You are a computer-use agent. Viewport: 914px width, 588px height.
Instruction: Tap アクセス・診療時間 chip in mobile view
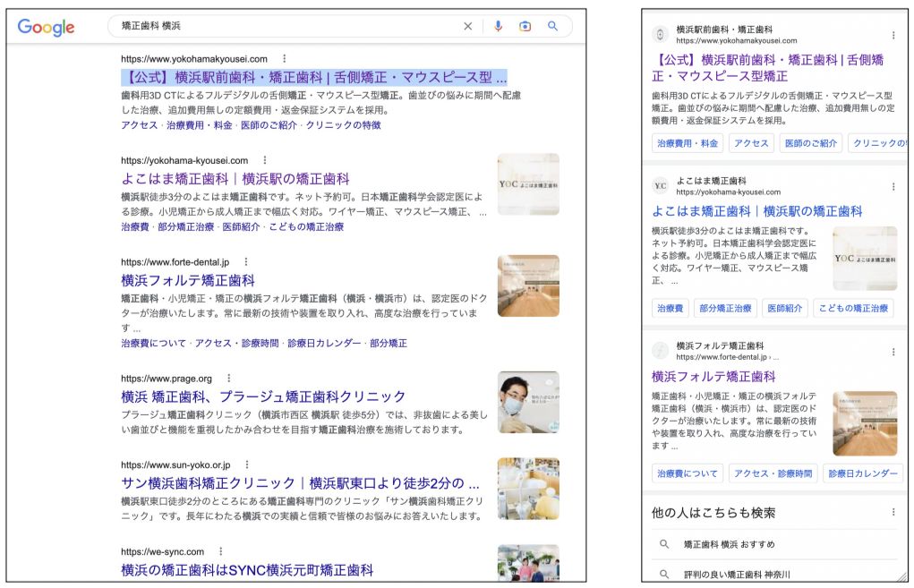coord(773,473)
